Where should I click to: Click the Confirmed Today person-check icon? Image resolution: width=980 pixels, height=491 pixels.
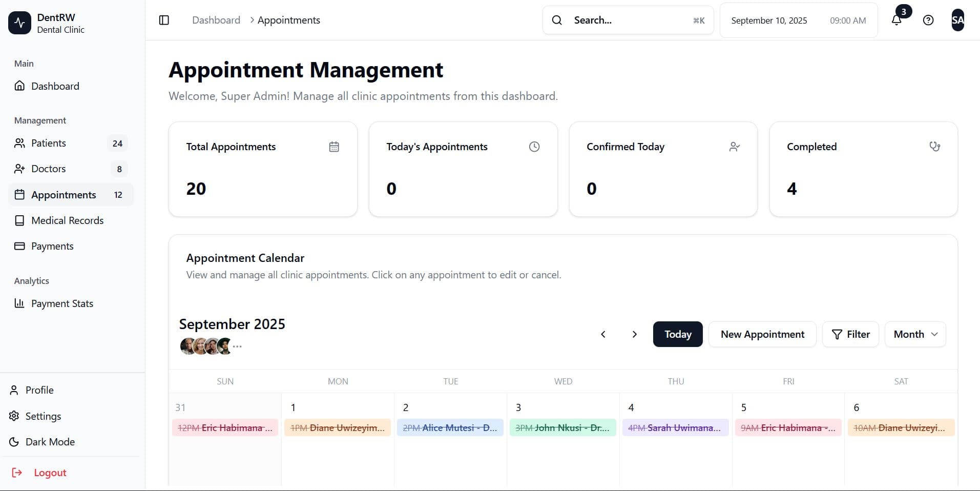coord(735,147)
